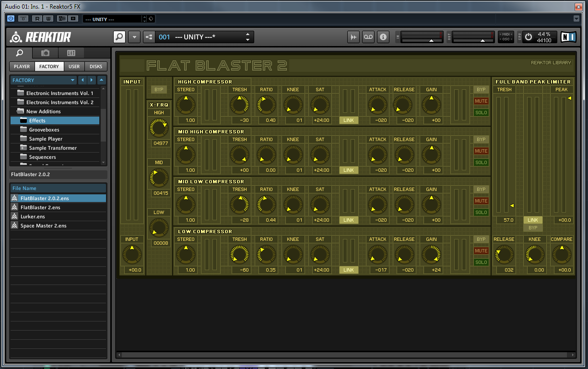Toggle the crossover BYP button above X-FRQ

[x=159, y=90]
